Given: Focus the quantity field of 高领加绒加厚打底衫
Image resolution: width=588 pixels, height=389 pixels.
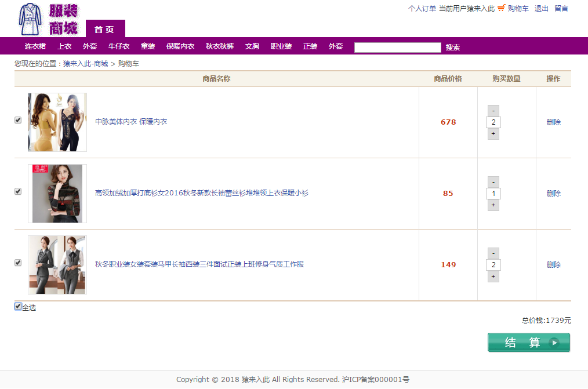Looking at the screenshot, I should 493,194.
